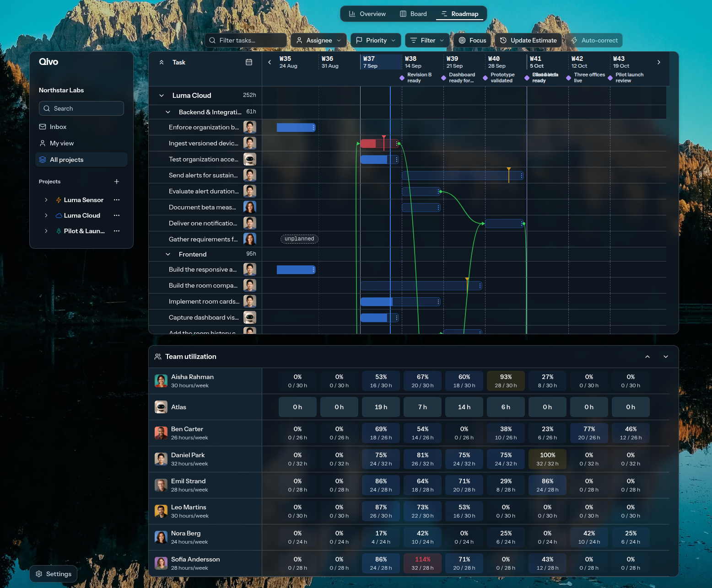
Task: Click Auto-correct button
Action: coord(594,40)
